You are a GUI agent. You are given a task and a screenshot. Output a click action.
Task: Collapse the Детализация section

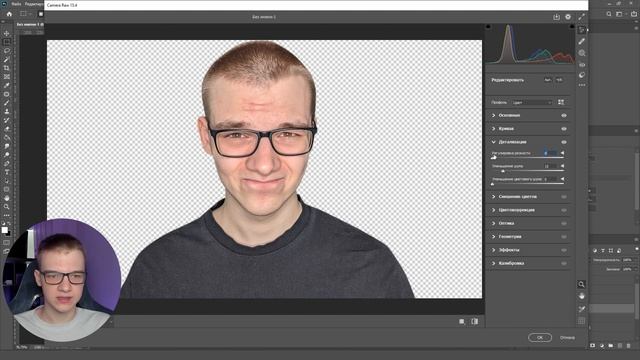pyautogui.click(x=493, y=142)
